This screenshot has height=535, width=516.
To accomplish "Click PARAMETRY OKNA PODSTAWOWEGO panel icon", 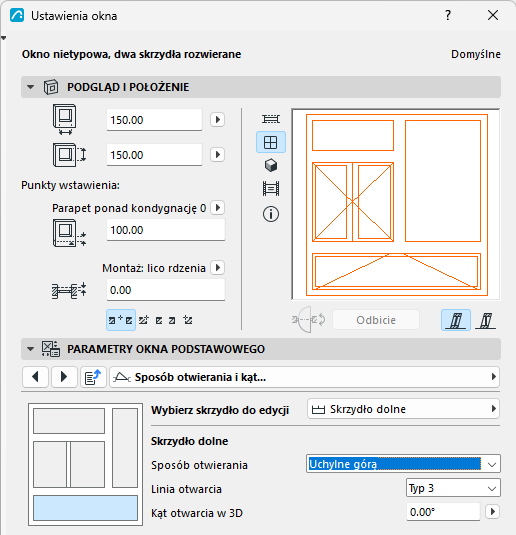I will [x=51, y=349].
